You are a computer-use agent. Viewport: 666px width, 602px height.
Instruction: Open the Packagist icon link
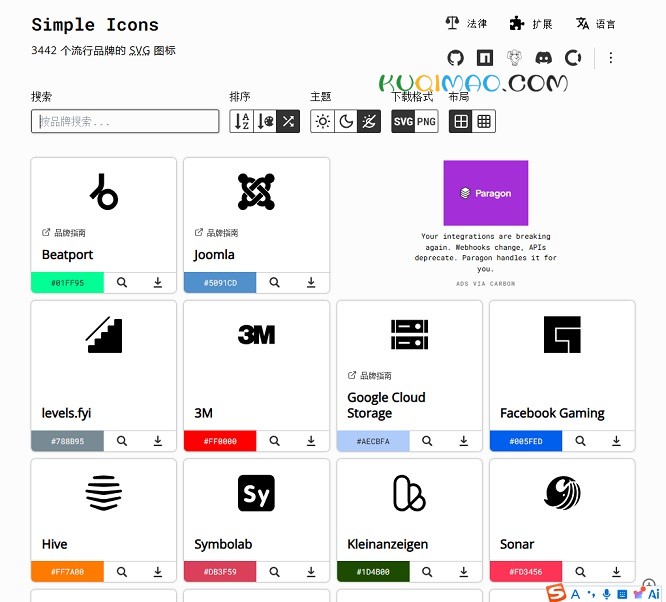514,58
